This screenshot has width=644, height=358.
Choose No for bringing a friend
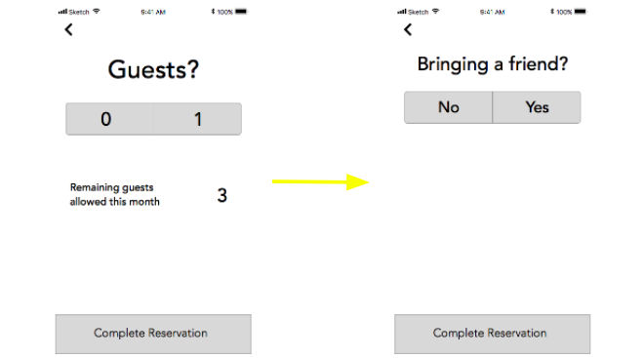click(449, 107)
